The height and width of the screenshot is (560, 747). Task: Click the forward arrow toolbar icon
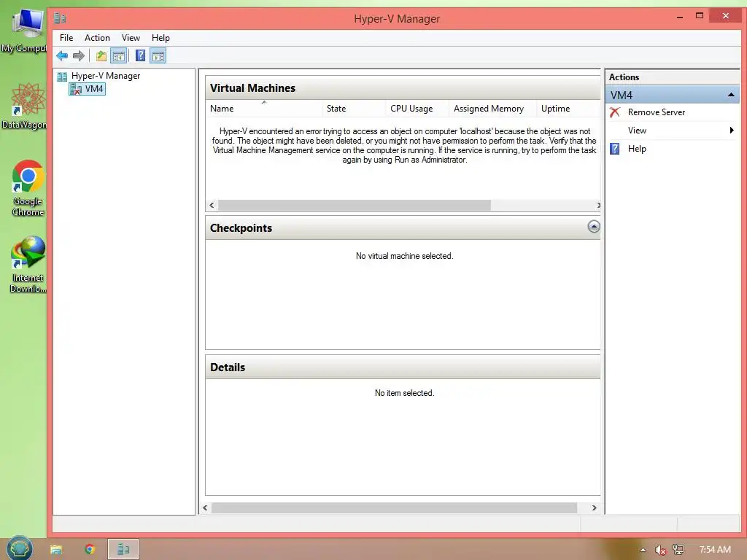(x=79, y=55)
